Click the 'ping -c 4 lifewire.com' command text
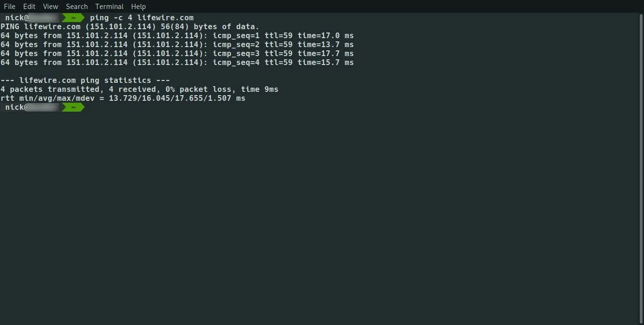This screenshot has height=325, width=644. [142, 18]
